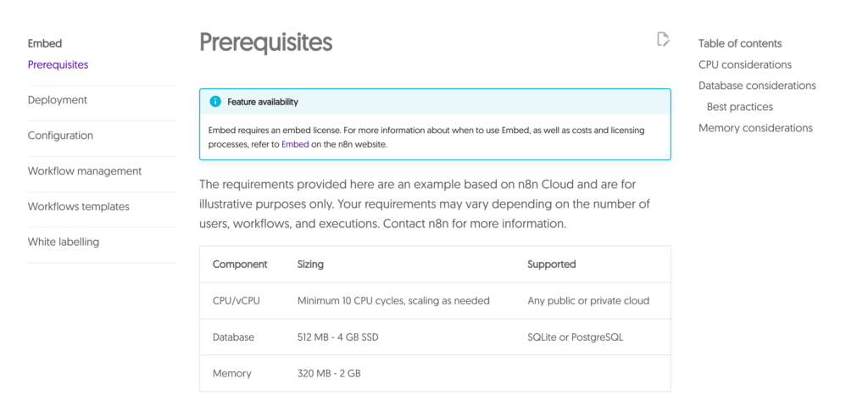Click the edit page icon
This screenshot has width=868, height=418.
663,39
